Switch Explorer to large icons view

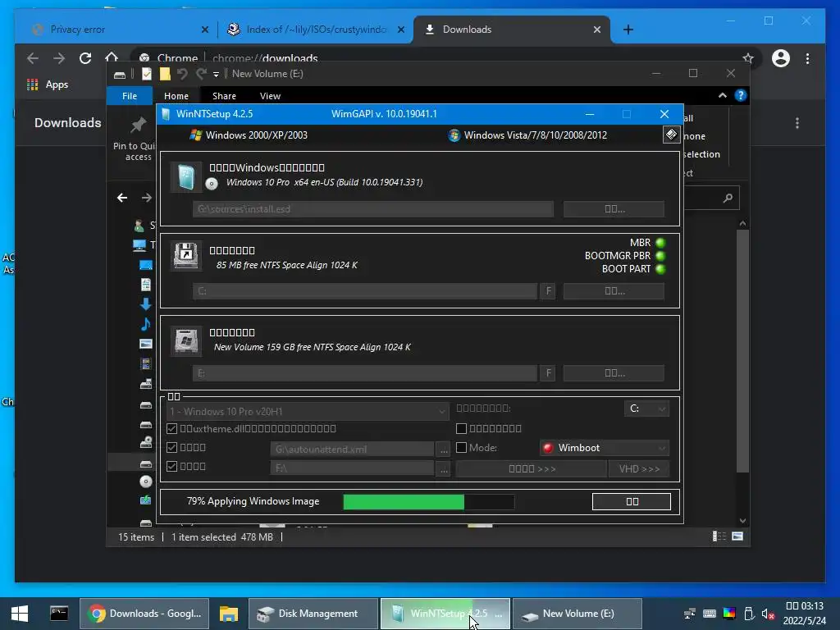[737, 536]
